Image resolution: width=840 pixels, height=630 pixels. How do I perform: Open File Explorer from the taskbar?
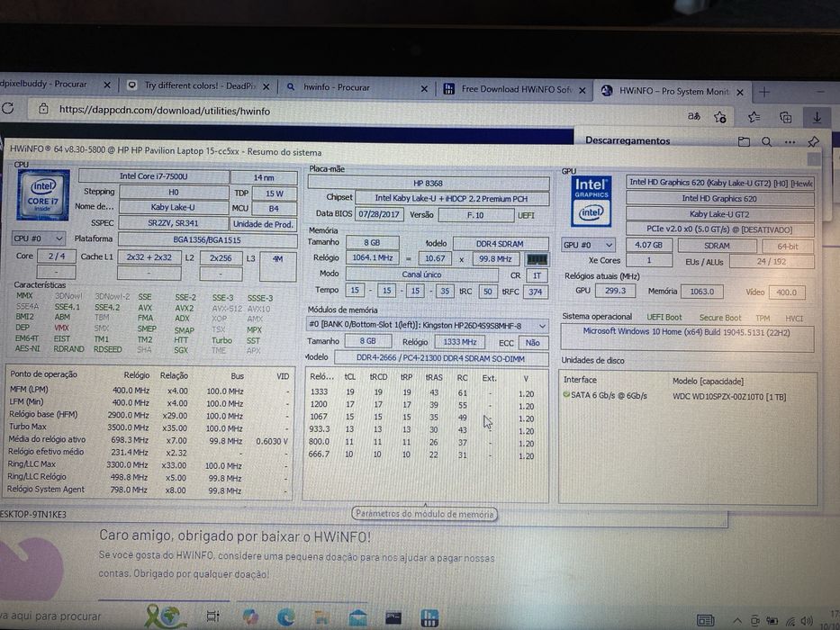click(x=321, y=617)
